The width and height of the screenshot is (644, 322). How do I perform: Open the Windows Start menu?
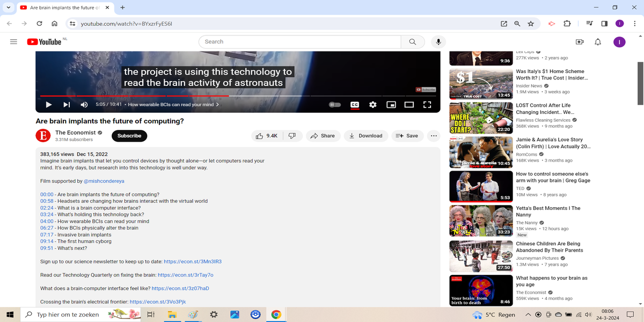click(9, 314)
